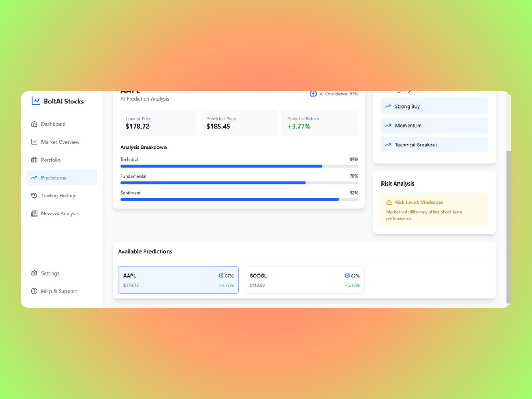Click the News & Analysis newspaper icon
532x399 pixels.
coord(34,213)
